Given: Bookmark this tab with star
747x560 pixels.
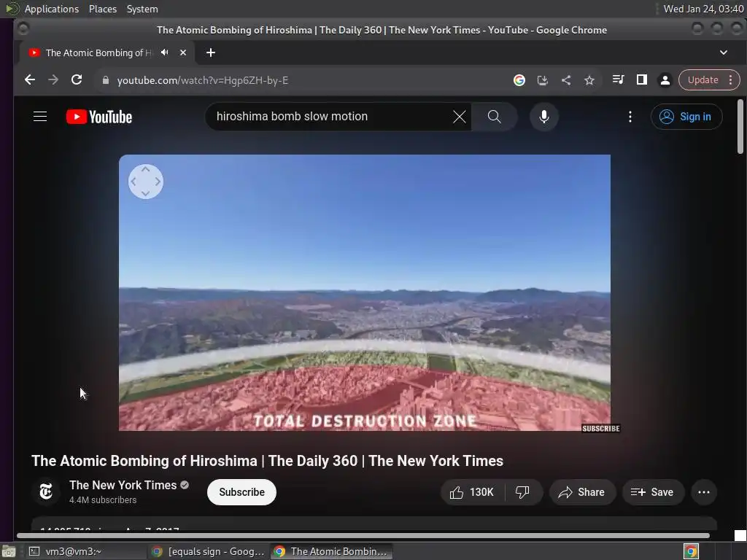Looking at the screenshot, I should click(x=589, y=80).
